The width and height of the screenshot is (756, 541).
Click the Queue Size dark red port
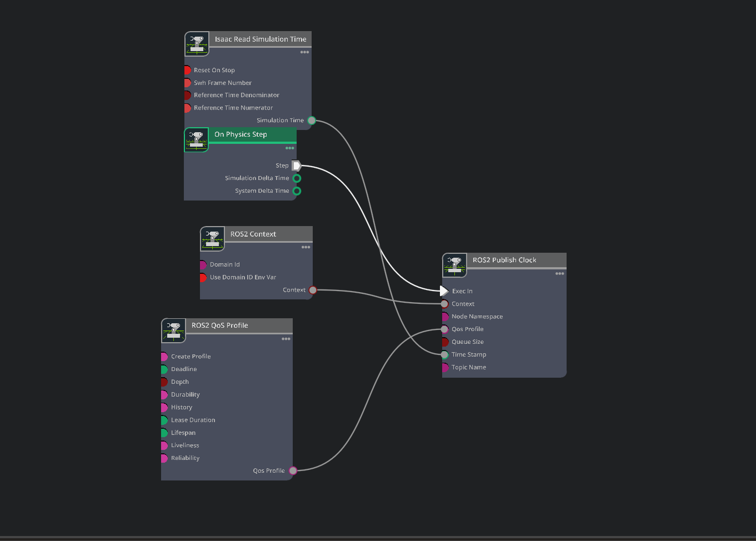point(444,342)
